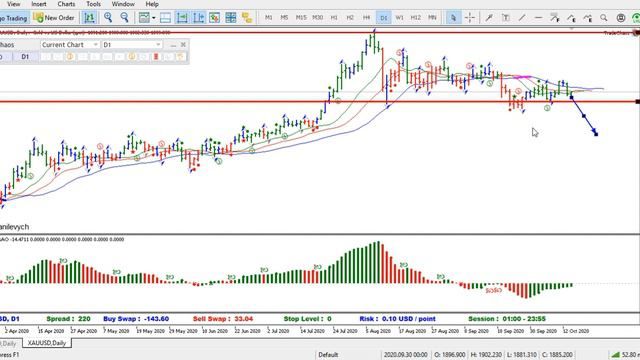Expand the templates dropdown arrow
This screenshot has width=640, height=360.
coord(153,18)
